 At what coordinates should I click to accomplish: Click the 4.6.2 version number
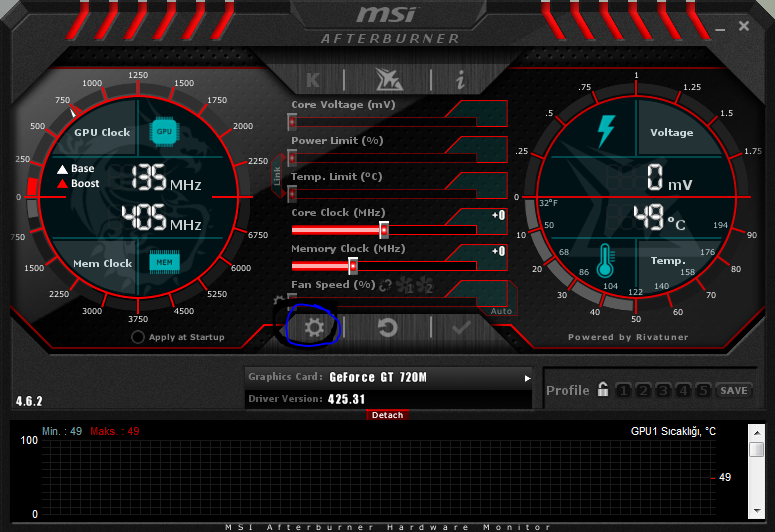(29, 401)
